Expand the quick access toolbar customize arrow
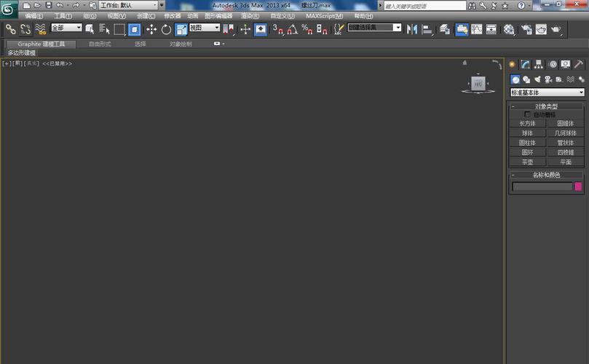 162,5
